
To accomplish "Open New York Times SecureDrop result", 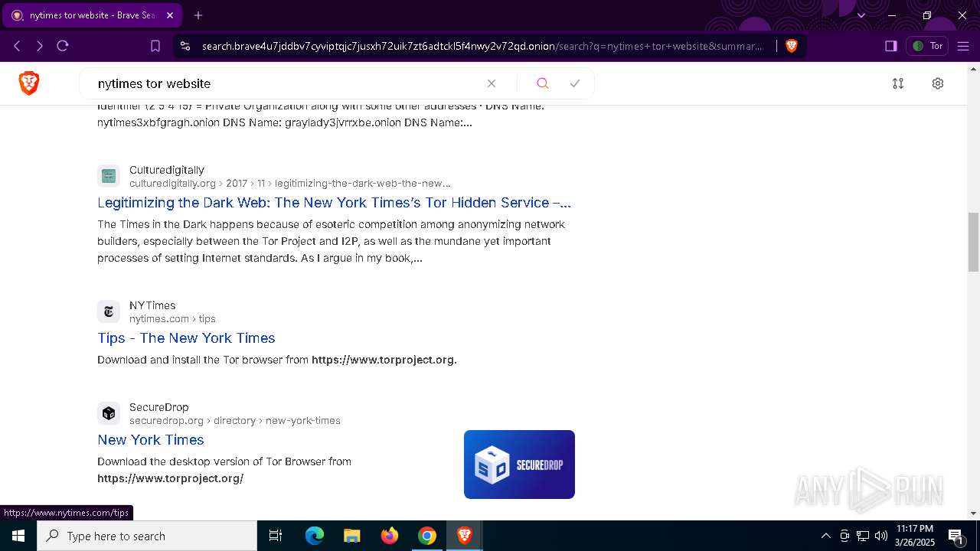I will point(151,440).
